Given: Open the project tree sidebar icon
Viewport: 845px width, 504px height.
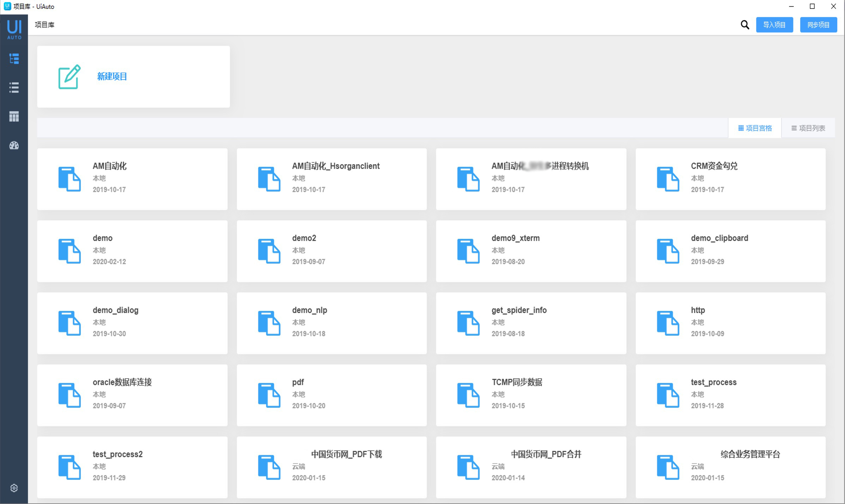Looking at the screenshot, I should coord(14,59).
